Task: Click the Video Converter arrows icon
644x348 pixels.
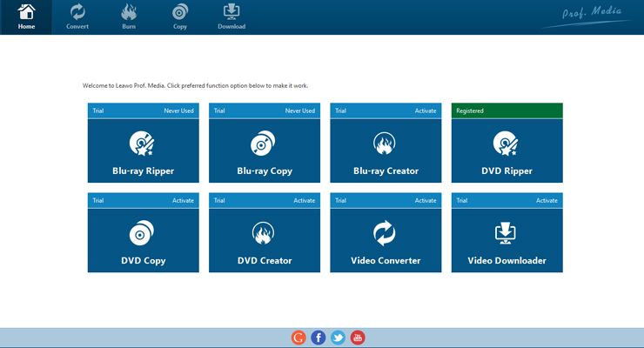Action: pos(385,233)
